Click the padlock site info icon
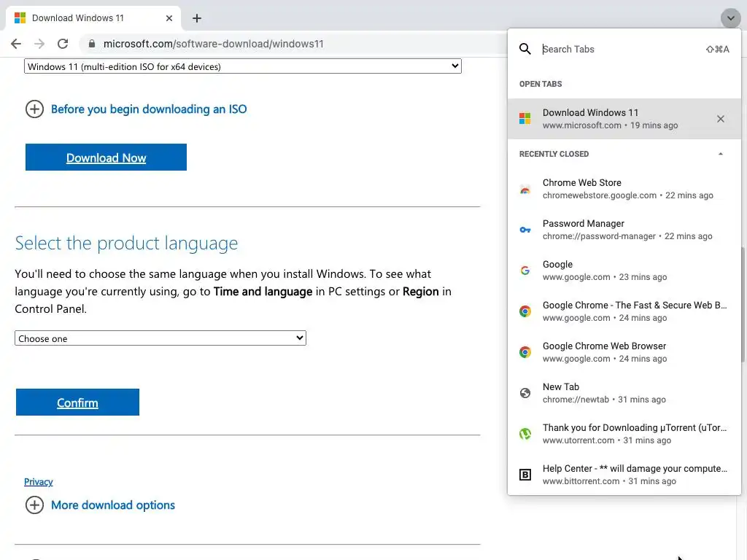The image size is (747, 560). (x=92, y=44)
